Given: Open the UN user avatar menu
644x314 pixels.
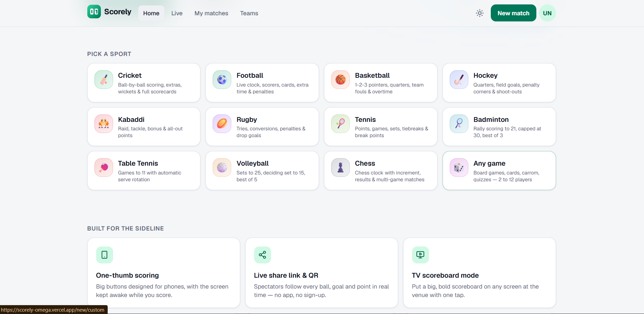Looking at the screenshot, I should [x=547, y=13].
